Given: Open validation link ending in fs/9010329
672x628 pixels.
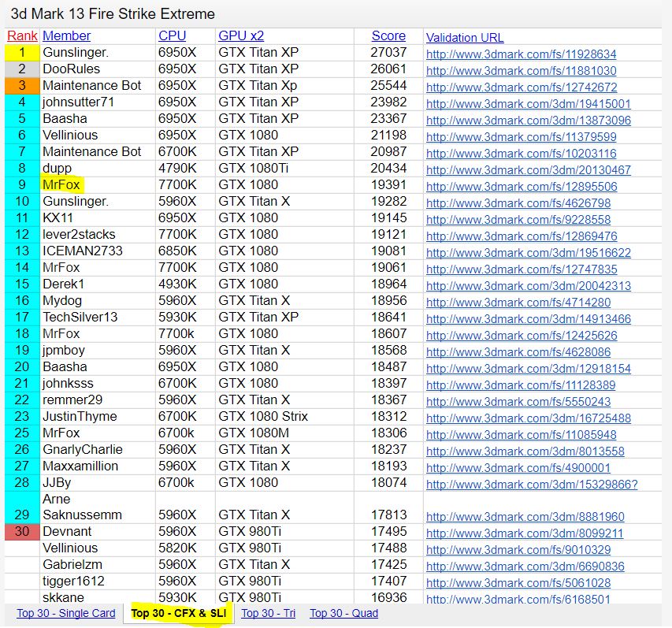Looking at the screenshot, I should point(518,550).
